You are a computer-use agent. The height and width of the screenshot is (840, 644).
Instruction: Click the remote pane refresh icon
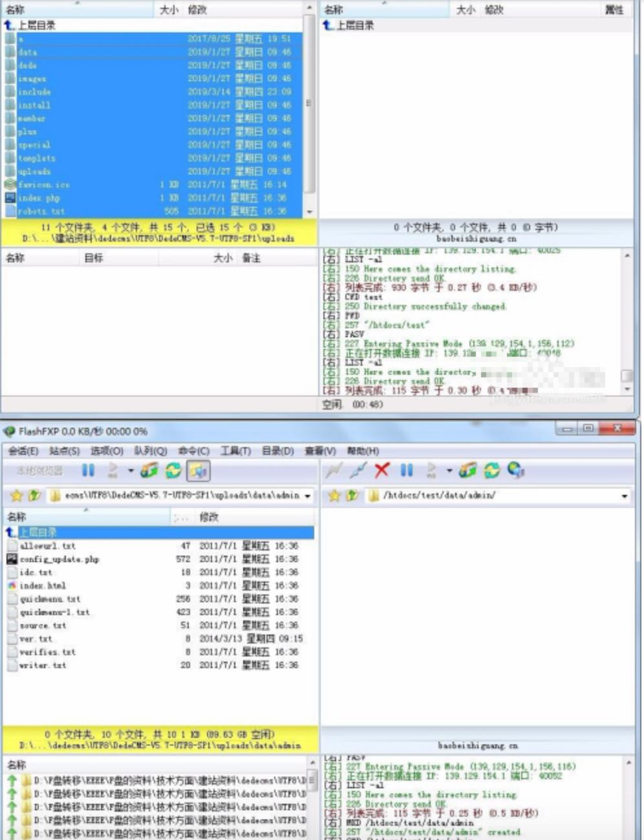491,470
